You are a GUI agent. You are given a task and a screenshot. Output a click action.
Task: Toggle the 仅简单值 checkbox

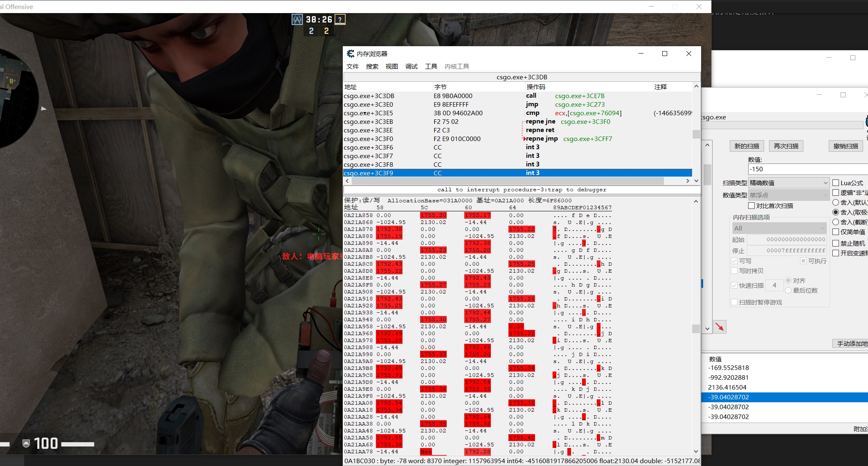836,232
